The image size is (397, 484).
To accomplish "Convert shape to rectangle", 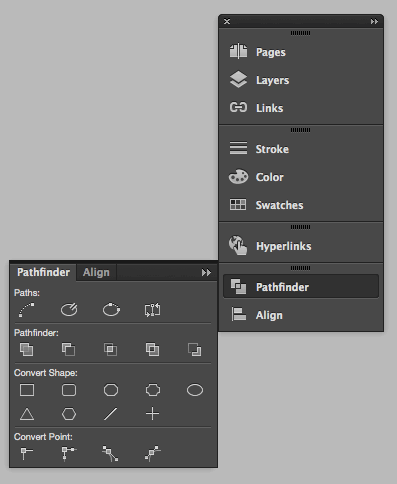I will pyautogui.click(x=27, y=390).
